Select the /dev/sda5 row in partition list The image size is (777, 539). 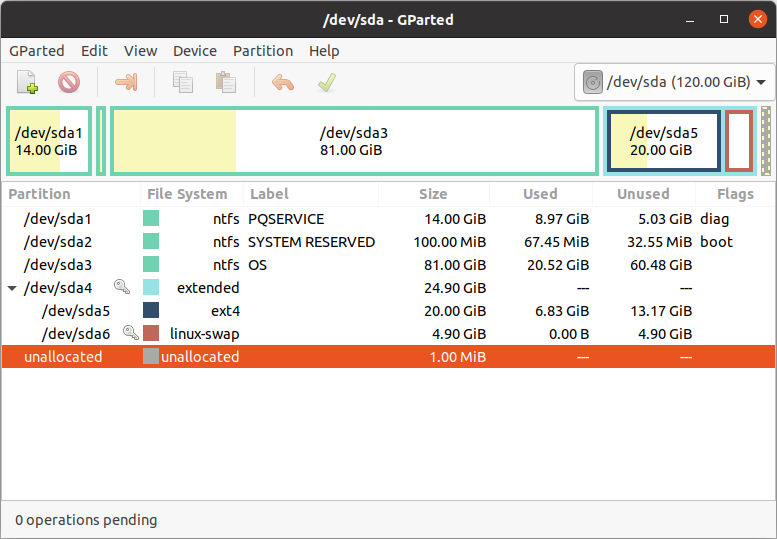point(388,311)
